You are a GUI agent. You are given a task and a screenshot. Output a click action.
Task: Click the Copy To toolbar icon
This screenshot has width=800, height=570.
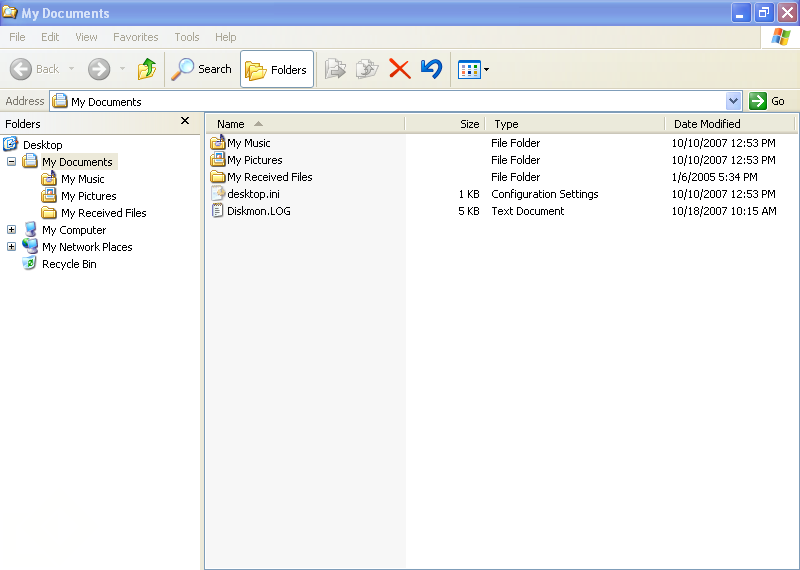[367, 69]
